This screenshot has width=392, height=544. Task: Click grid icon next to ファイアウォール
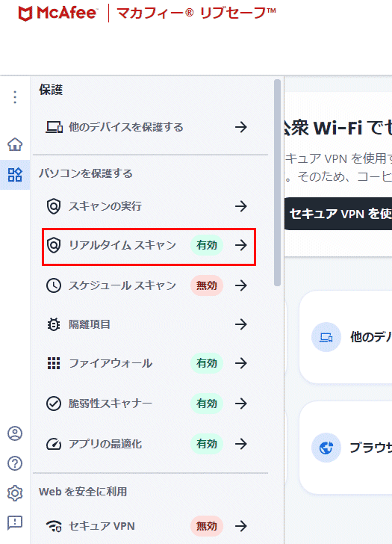[x=54, y=363]
